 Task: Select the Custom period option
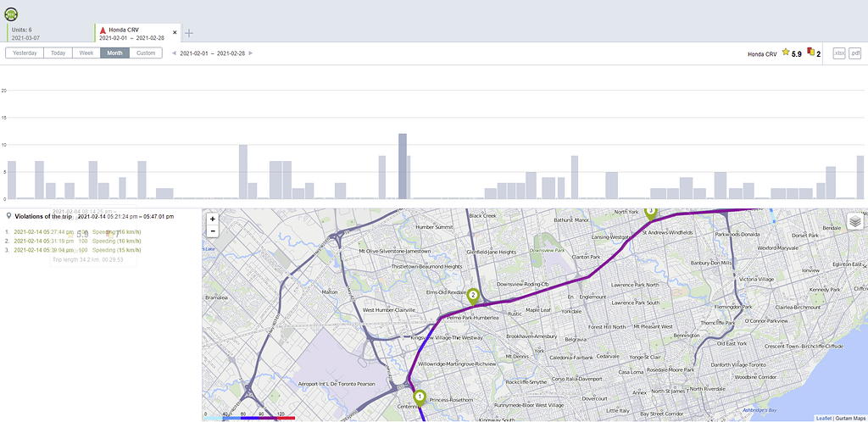pyautogui.click(x=146, y=53)
